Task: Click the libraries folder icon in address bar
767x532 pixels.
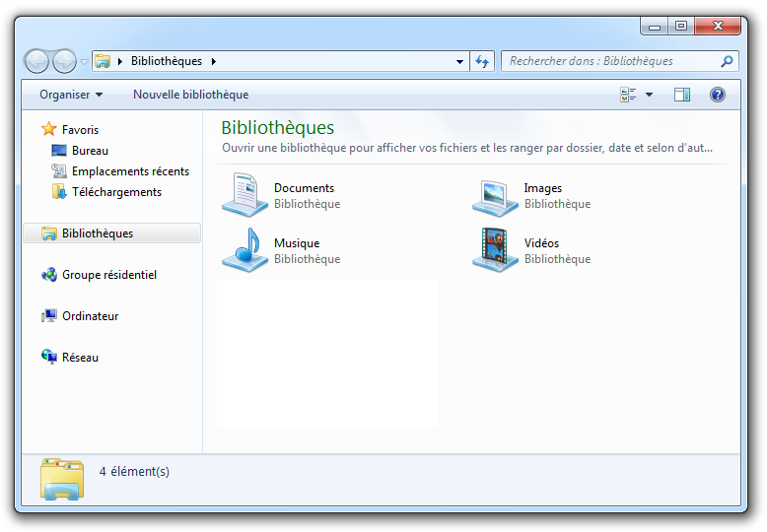Action: [103, 61]
